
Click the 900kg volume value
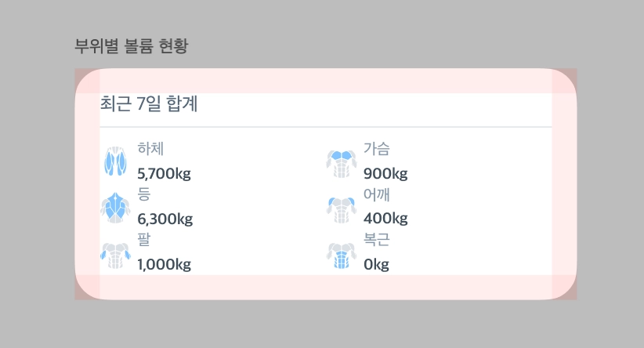click(x=385, y=173)
